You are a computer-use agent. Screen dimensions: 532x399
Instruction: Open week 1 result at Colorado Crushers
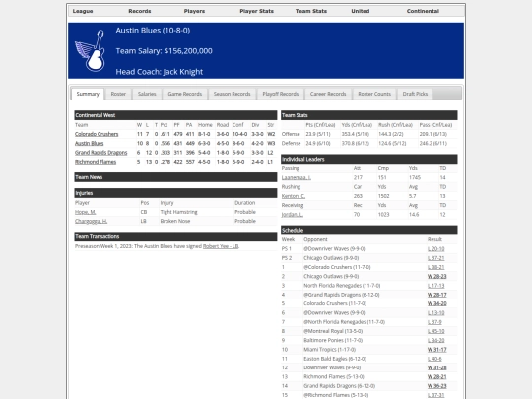point(436,267)
